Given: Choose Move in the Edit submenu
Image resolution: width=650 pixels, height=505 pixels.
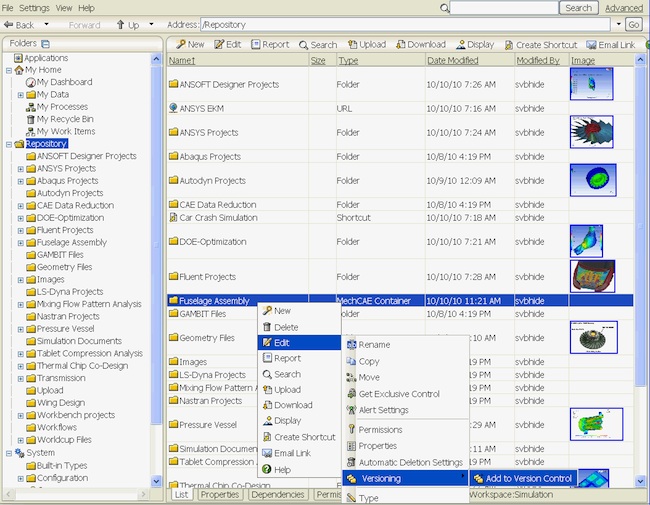Looking at the screenshot, I should point(363,377).
